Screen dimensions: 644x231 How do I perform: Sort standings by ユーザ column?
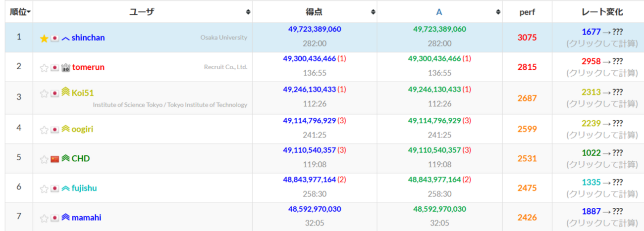coord(248,12)
